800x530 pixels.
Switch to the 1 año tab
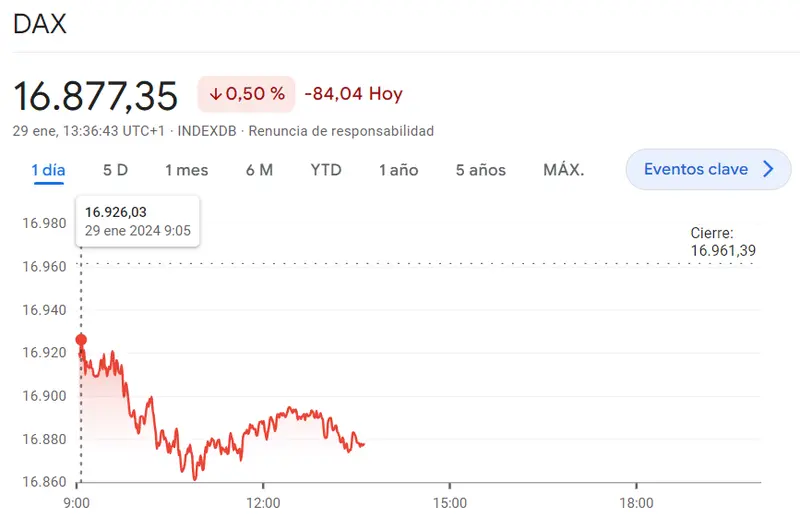point(398,170)
